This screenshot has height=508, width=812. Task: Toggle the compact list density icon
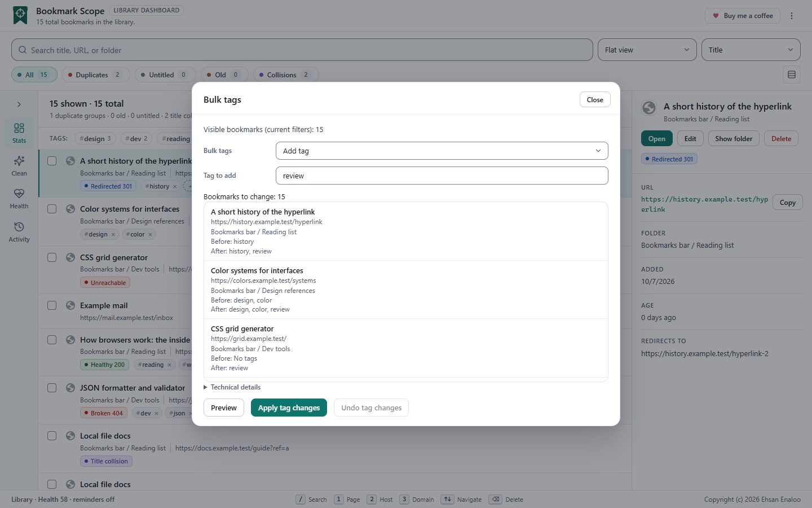click(x=792, y=75)
